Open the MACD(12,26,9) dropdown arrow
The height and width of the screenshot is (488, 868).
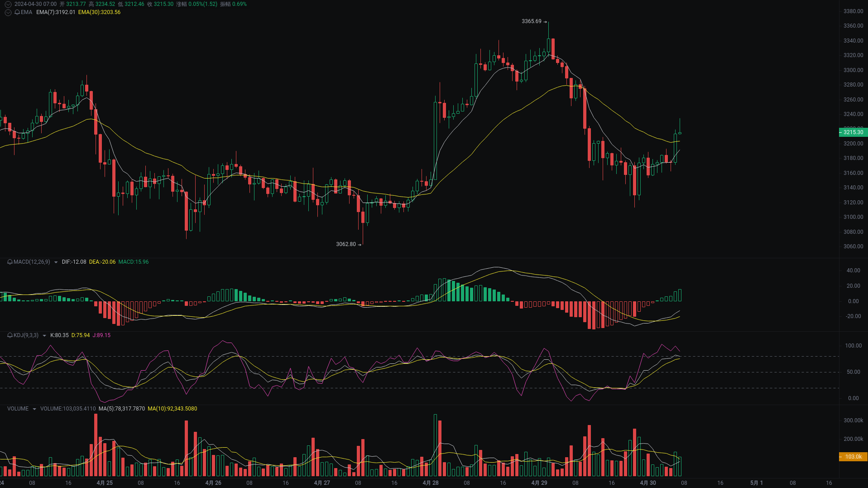pyautogui.click(x=56, y=262)
